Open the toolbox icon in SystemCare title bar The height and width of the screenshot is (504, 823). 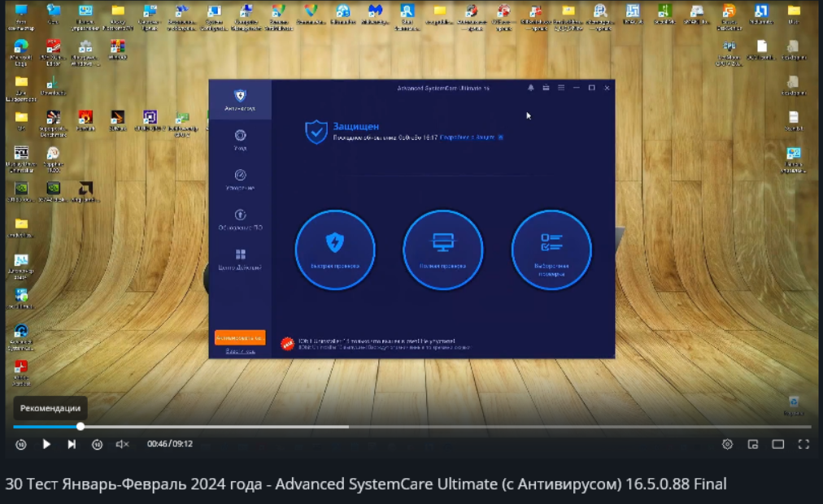click(x=546, y=88)
